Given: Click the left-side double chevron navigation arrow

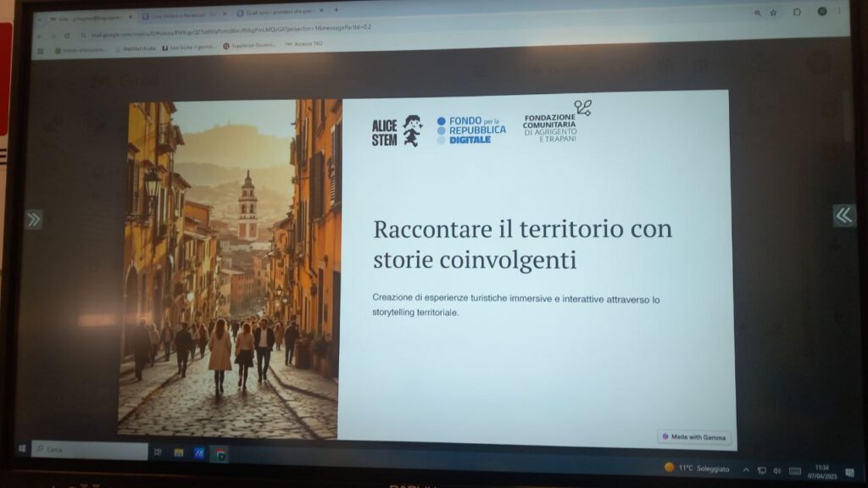Looking at the screenshot, I should coord(33,219).
